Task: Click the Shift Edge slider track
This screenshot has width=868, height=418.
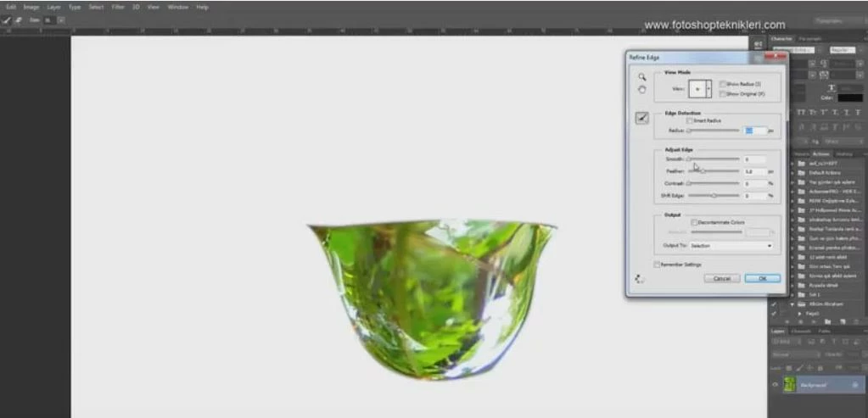Action: (714, 196)
